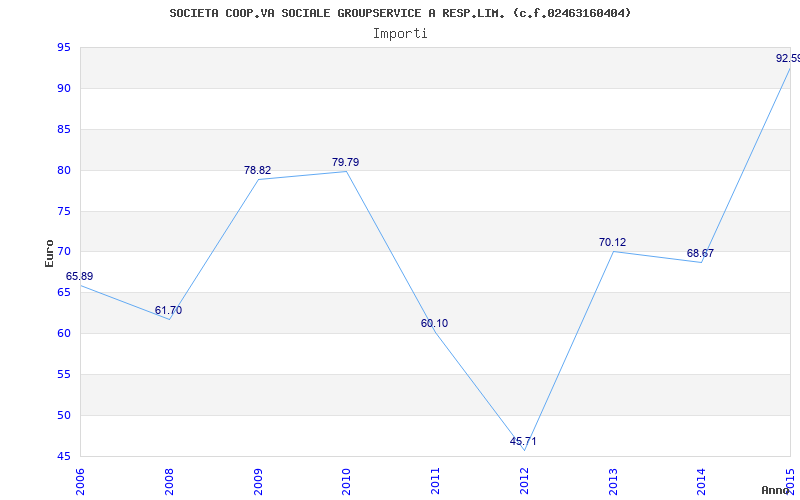This screenshot has height=500, width=800.
Task: Select the 80 y-axis tick label
Action: (64, 170)
